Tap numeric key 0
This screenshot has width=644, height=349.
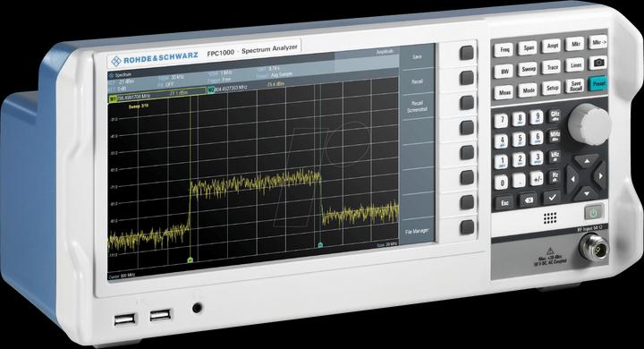(502, 182)
